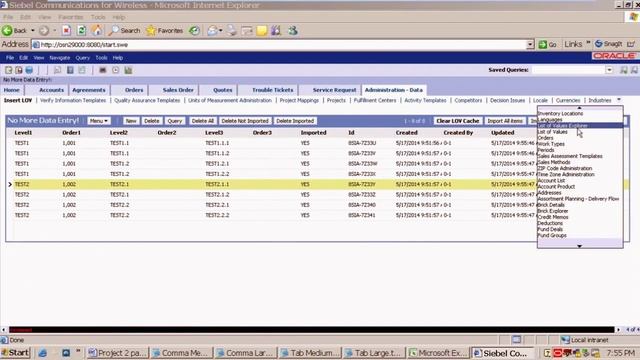Open the Project 2 pa... taskbar button

[118, 353]
